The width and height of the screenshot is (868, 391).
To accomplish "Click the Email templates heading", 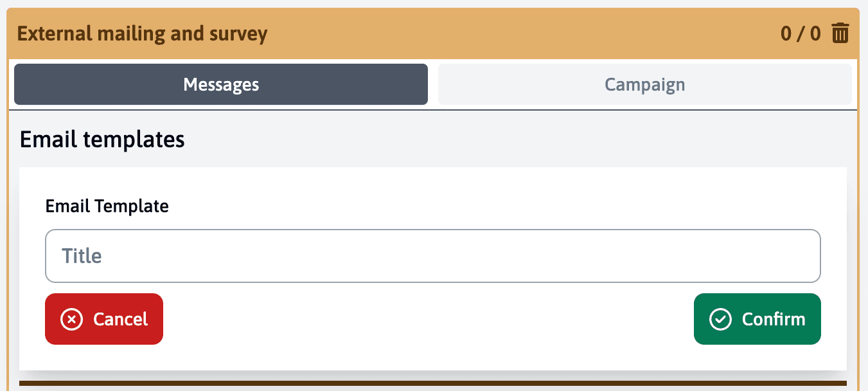I will pyautogui.click(x=102, y=139).
